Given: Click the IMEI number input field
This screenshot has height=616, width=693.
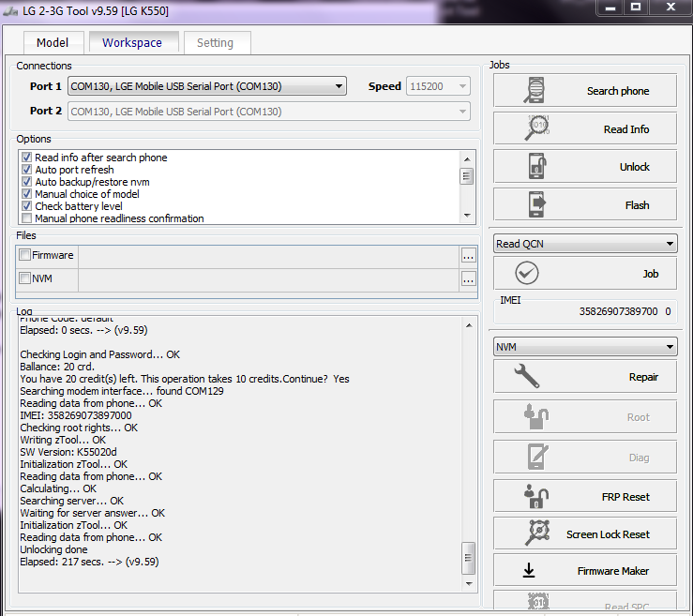Looking at the screenshot, I should pos(586,311).
